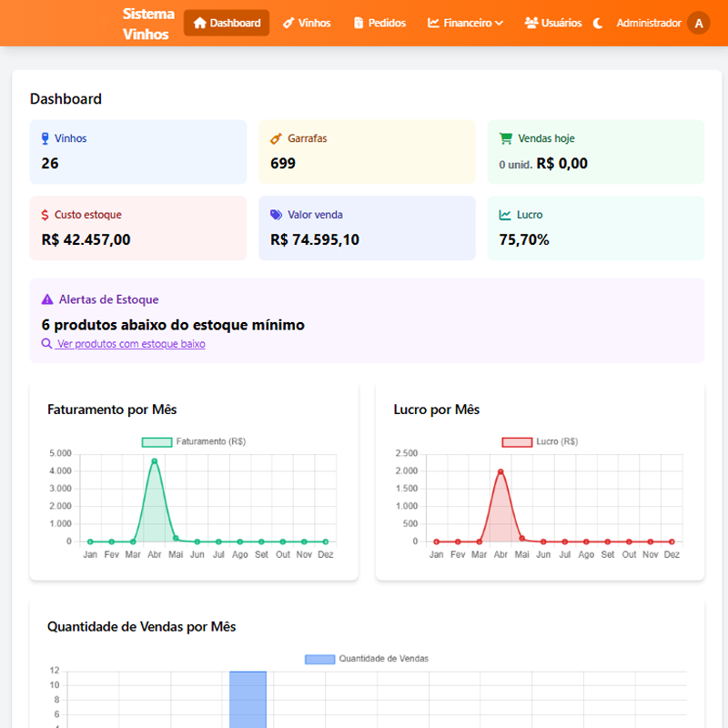Open the Dashboard navigation tab
The height and width of the screenshot is (728, 728).
(227, 23)
